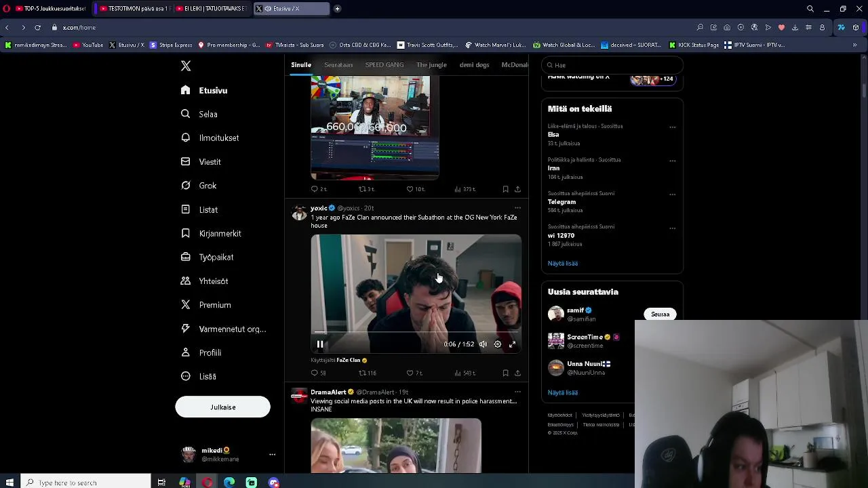Seek on the FaZe video progress bar

tap(416, 332)
